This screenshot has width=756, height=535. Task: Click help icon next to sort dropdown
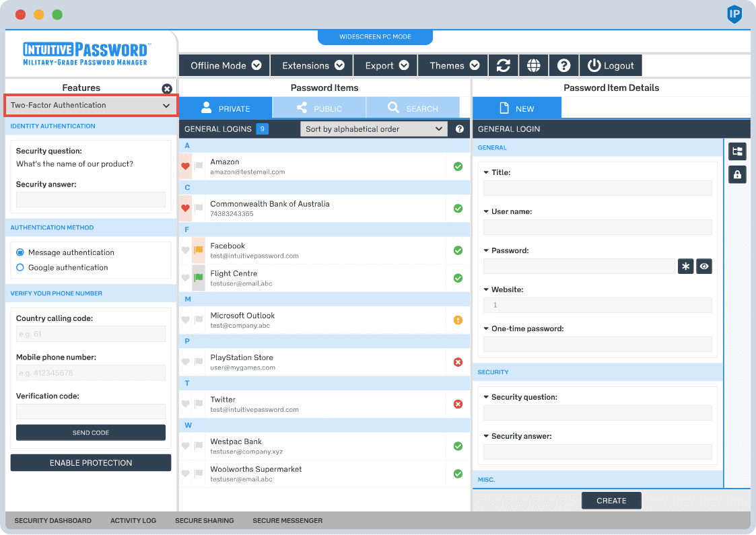(x=460, y=129)
